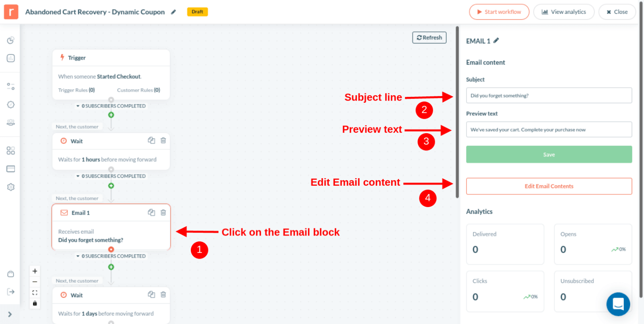Viewport: 644px width, 324px height.
Task: Duplicate the Email 1 block using copy icon
Action: coord(151,213)
